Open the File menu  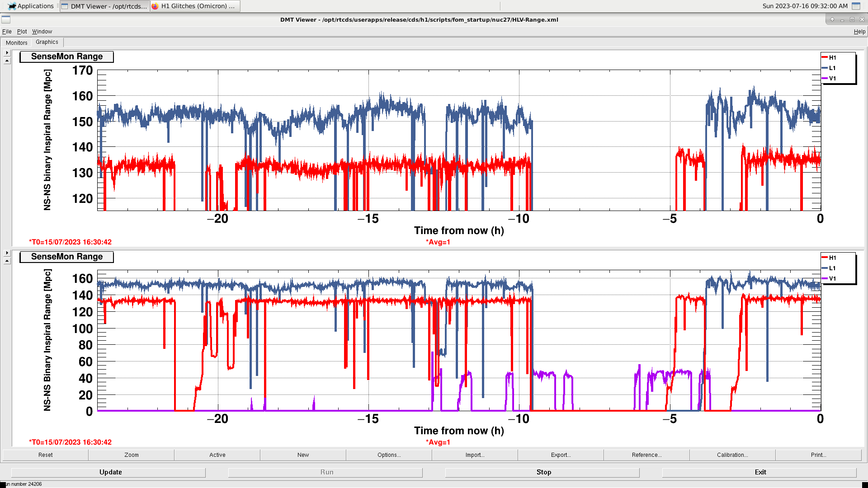7,32
